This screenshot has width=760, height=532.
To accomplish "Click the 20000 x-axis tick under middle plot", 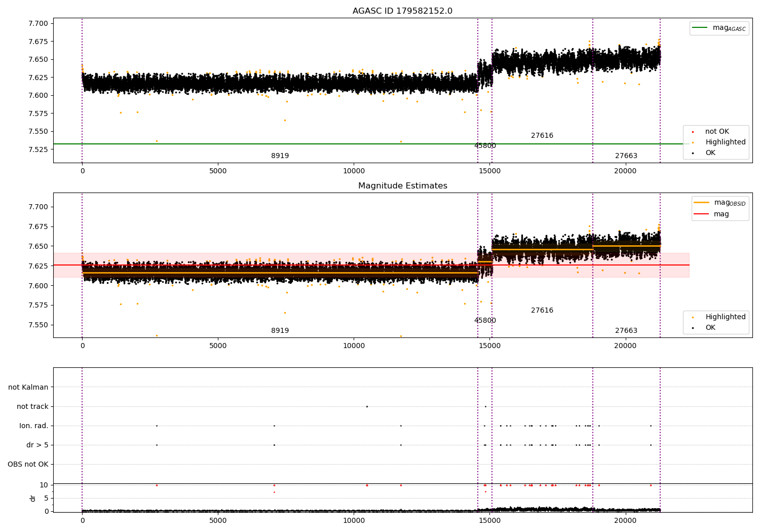I will coord(625,346).
